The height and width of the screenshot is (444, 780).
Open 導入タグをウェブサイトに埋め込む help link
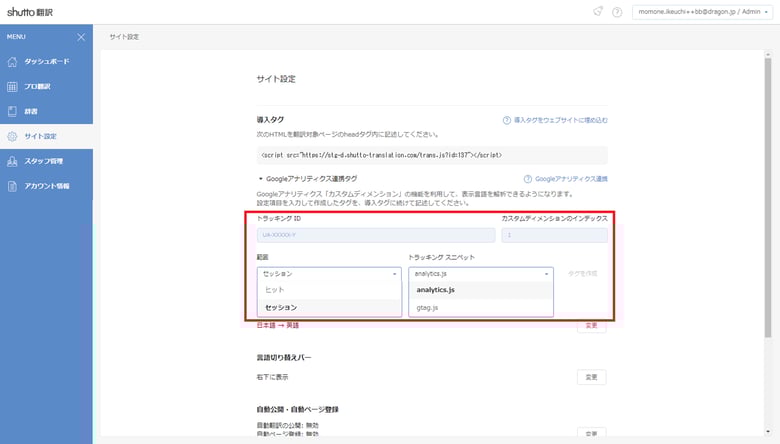click(561, 120)
